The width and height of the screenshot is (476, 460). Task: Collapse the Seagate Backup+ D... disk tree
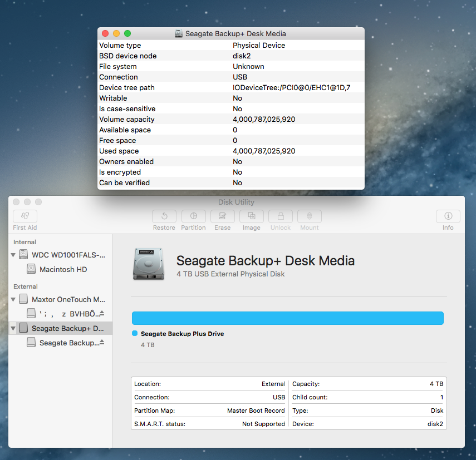coord(13,328)
